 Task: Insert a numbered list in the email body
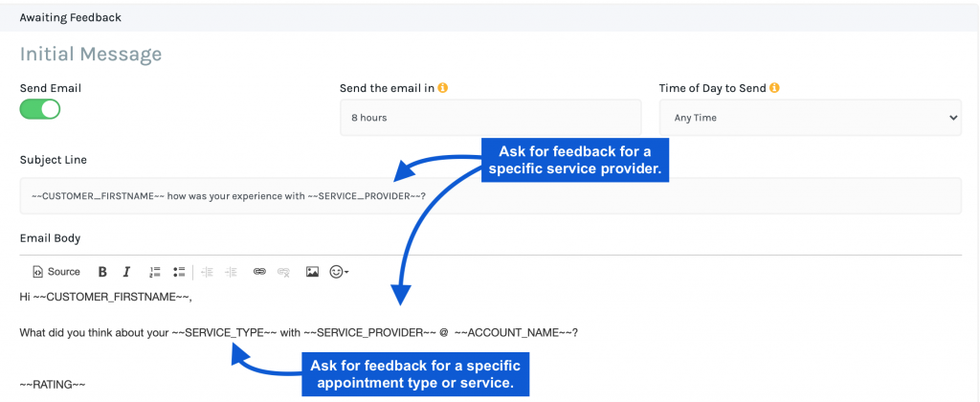coord(155,272)
